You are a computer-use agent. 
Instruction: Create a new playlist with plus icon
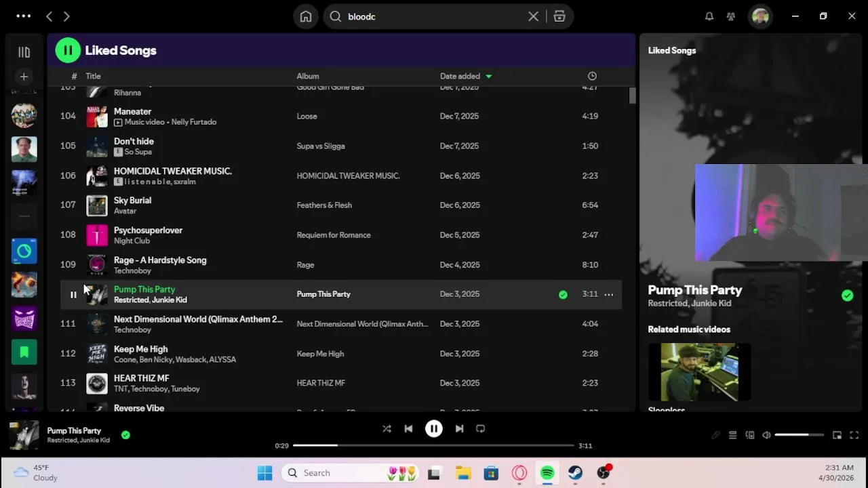(x=24, y=77)
